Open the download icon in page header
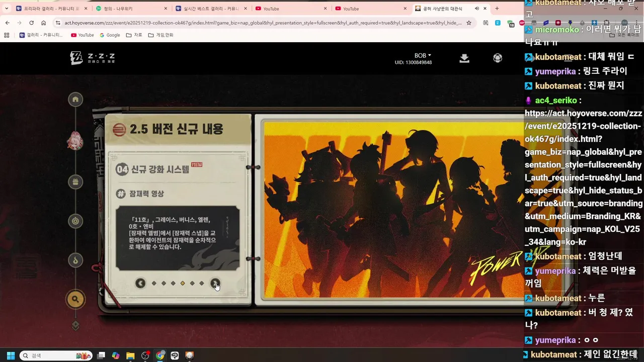 point(464,58)
